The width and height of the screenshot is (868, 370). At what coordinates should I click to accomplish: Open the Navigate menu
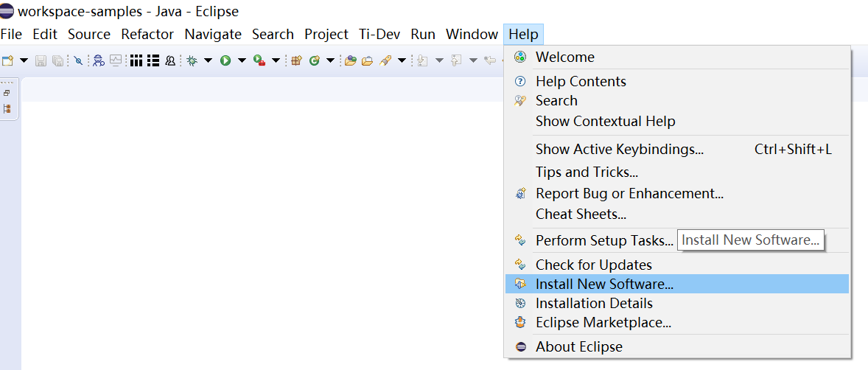pos(213,35)
